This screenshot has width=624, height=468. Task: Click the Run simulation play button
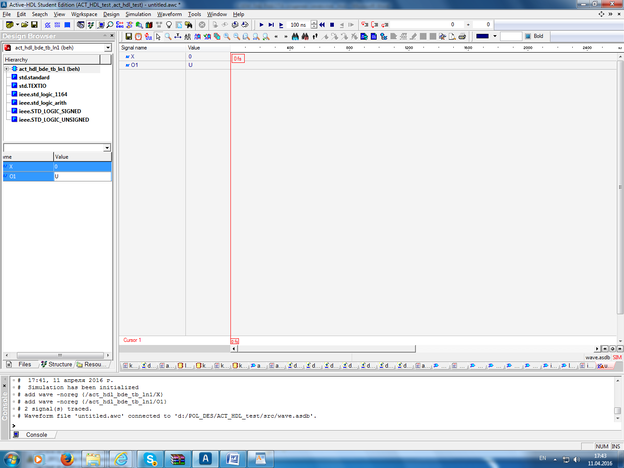point(262,24)
